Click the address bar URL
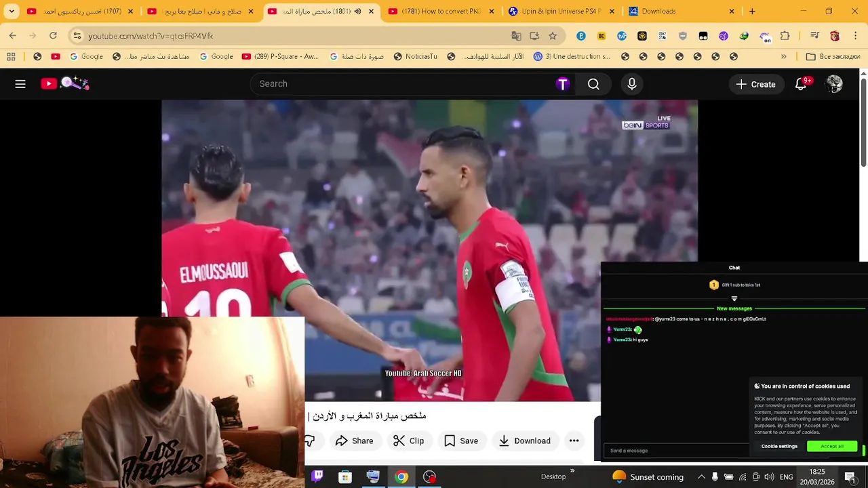The height and width of the screenshot is (488, 868). click(x=151, y=36)
